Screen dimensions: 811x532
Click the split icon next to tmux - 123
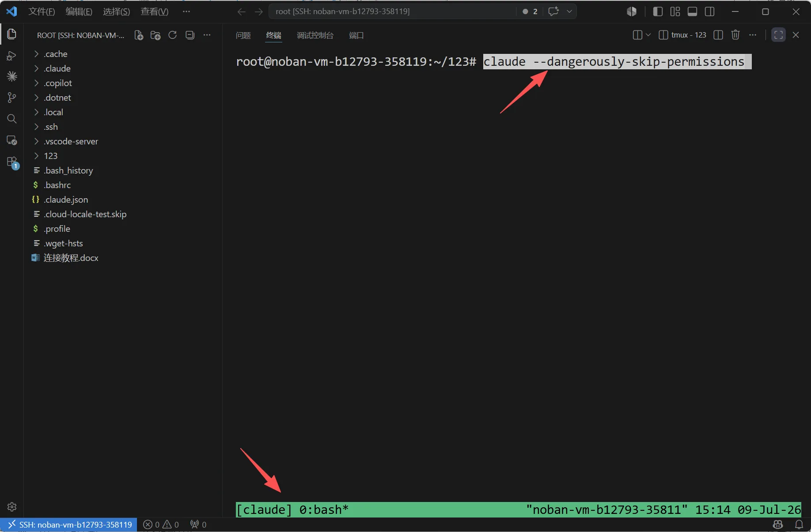click(718, 35)
